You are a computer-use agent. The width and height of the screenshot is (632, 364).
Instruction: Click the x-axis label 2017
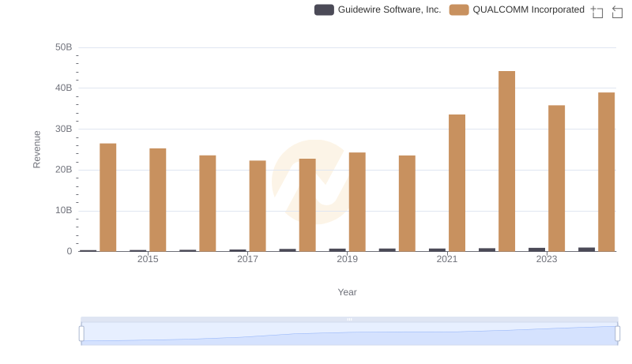(247, 259)
